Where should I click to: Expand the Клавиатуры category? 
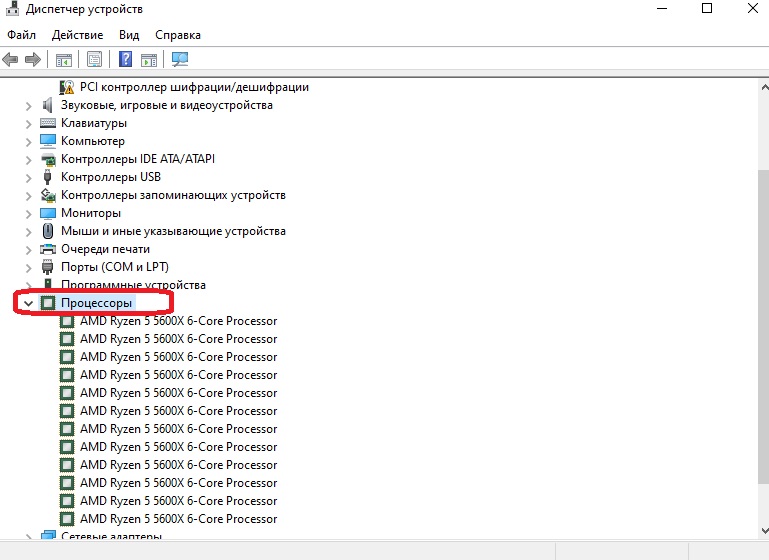[28, 123]
